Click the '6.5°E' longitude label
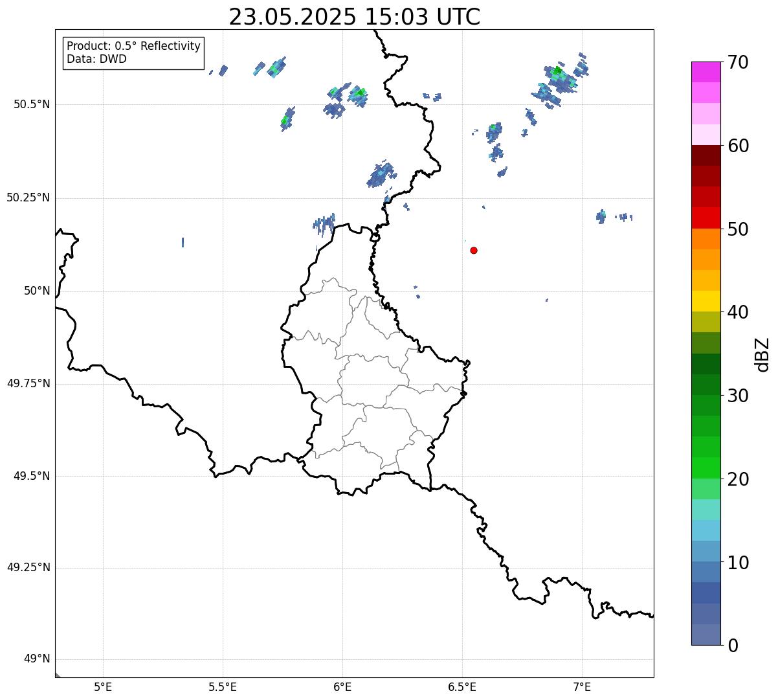Image resolution: width=778 pixels, height=700 pixels. tap(462, 687)
